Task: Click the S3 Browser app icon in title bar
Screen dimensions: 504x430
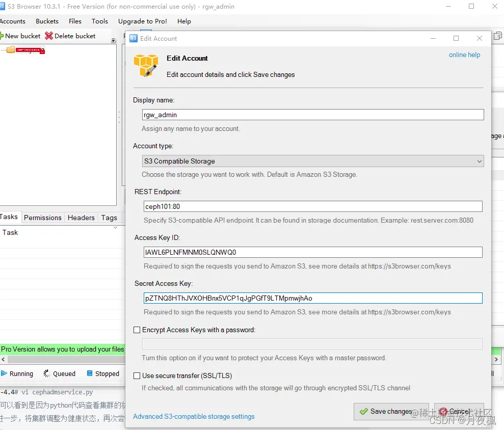Action: pyautogui.click(x=2, y=7)
